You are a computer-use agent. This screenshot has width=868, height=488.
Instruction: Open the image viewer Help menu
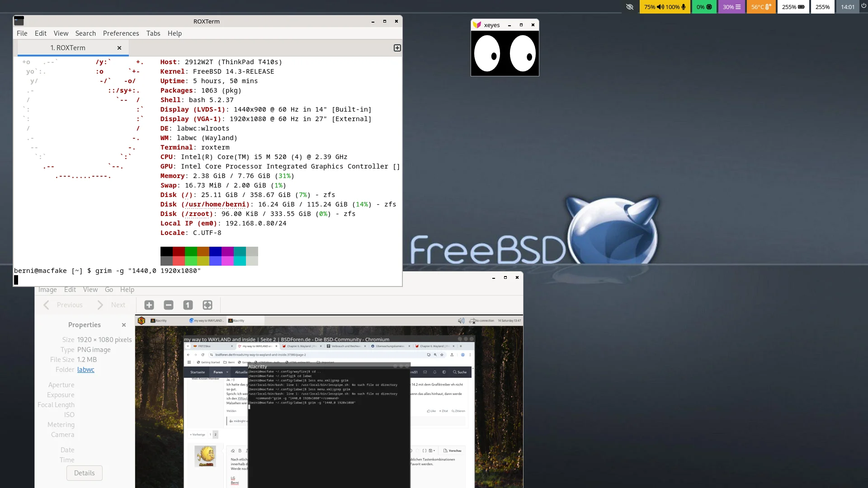pos(127,290)
